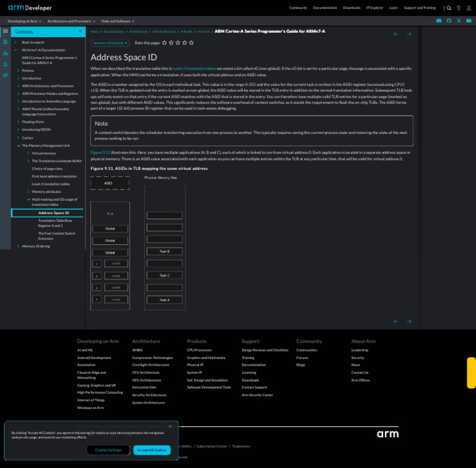
Task: Open All Armv7-A Documentation link
Action: [43, 50]
